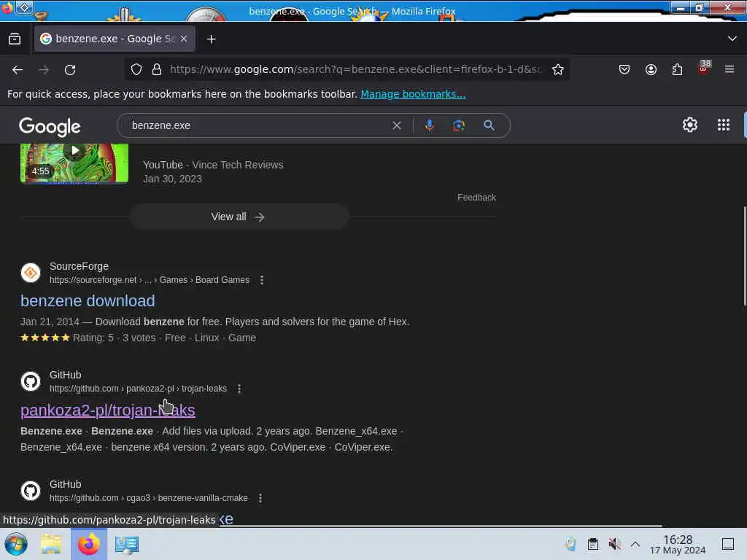Go back to previous page
This screenshot has width=747, height=560.
pos(18,69)
